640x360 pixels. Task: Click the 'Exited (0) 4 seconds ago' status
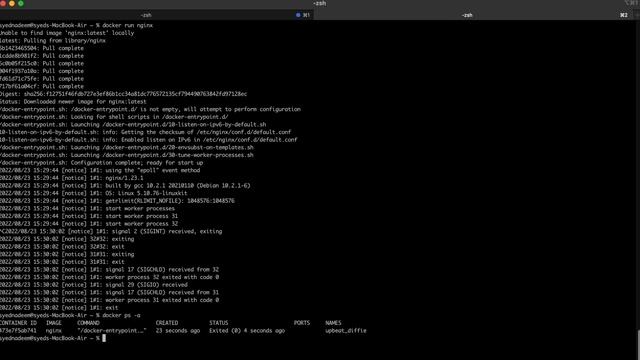pyautogui.click(x=247, y=331)
